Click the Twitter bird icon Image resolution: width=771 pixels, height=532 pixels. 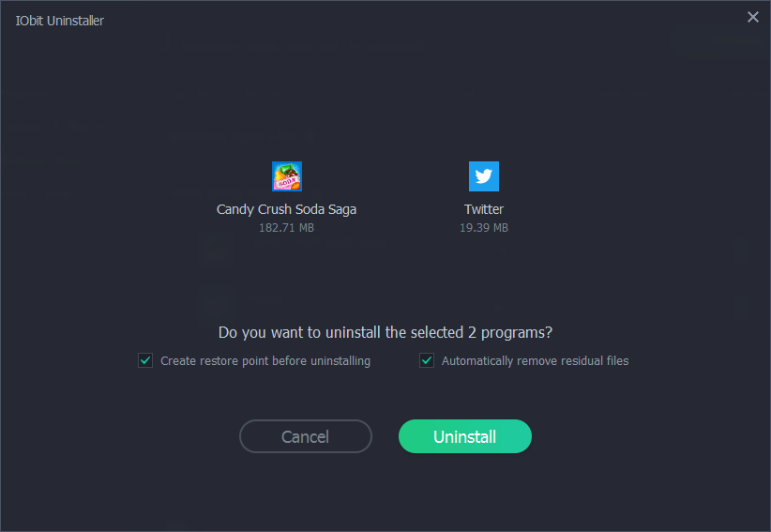tap(484, 176)
